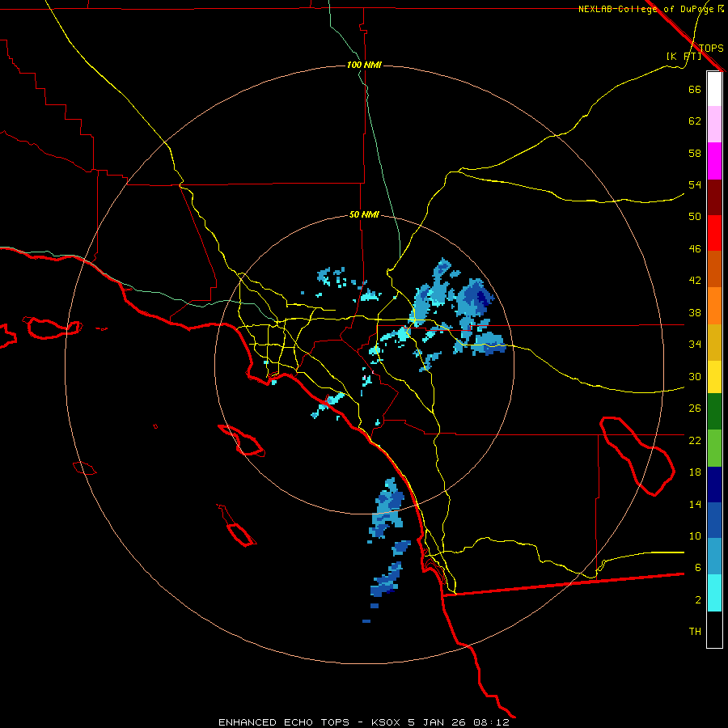Viewport: 728px width, 728px height.
Task: Click the 'TOPS' legend title
Action: [x=711, y=48]
